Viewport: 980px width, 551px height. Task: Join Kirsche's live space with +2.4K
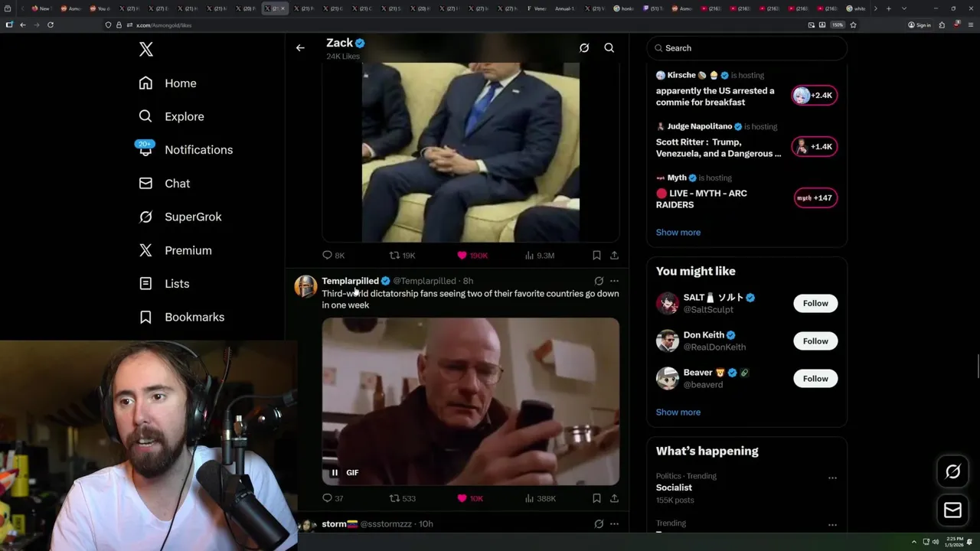(815, 96)
